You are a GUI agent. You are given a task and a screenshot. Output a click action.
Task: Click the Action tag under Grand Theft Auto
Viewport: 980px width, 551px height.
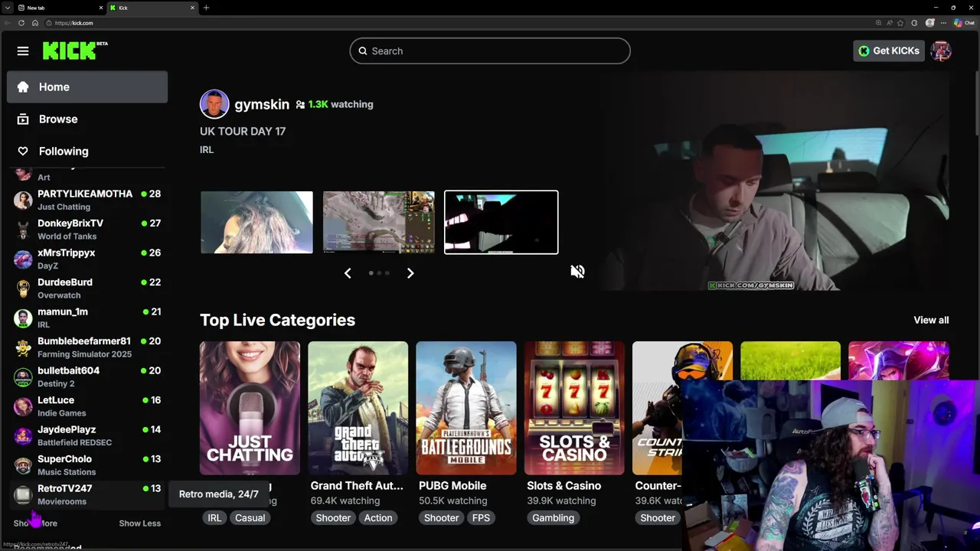(378, 518)
